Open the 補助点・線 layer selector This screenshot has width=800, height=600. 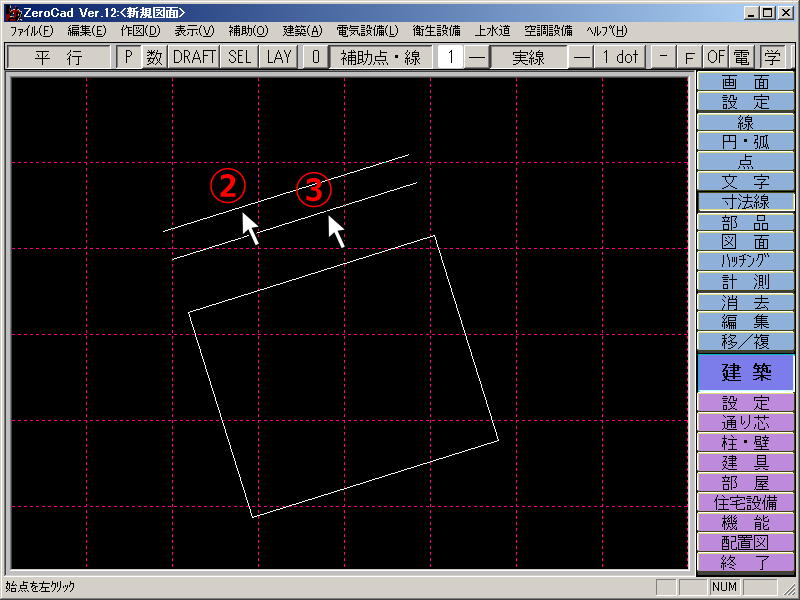coord(381,57)
